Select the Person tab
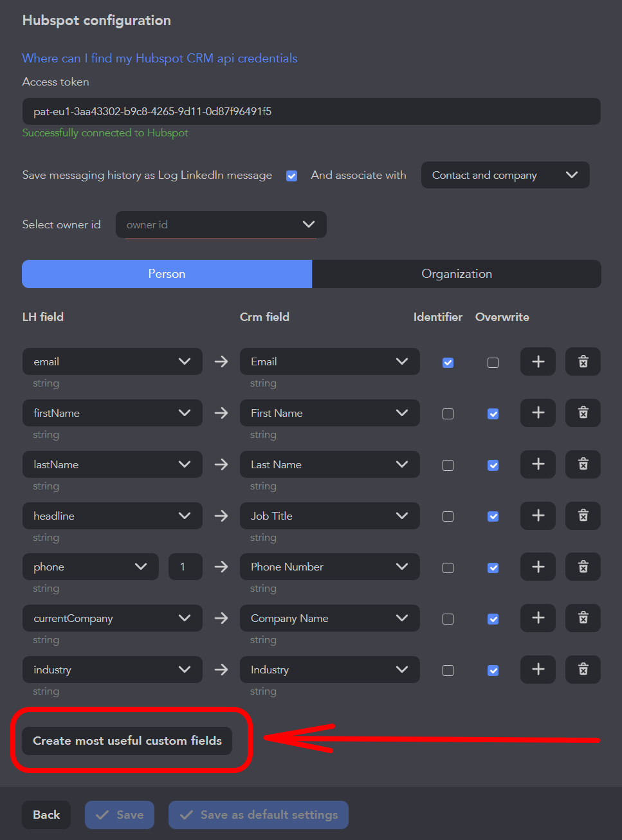The width and height of the screenshot is (622, 840). pos(167,274)
